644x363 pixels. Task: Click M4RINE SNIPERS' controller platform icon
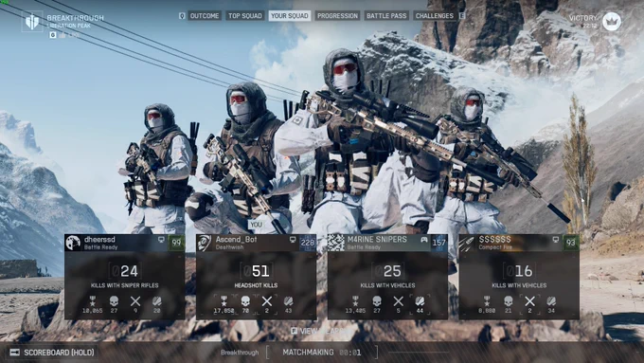(x=424, y=239)
